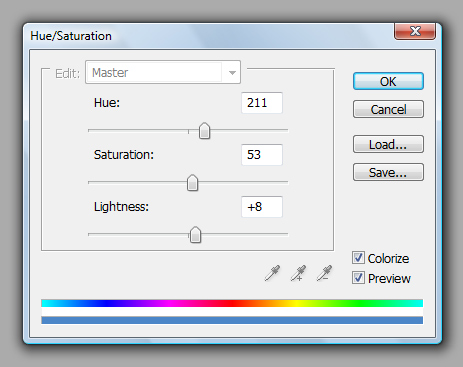
Task: Click the Hue value field showing 211
Action: (262, 103)
